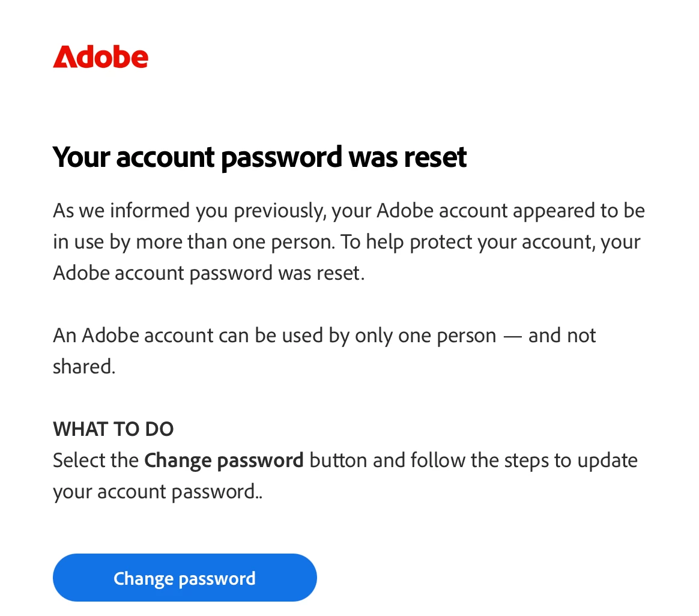Click the 'WHAT TO DO' heading
The height and width of the screenshot is (616, 699).
click(x=113, y=429)
